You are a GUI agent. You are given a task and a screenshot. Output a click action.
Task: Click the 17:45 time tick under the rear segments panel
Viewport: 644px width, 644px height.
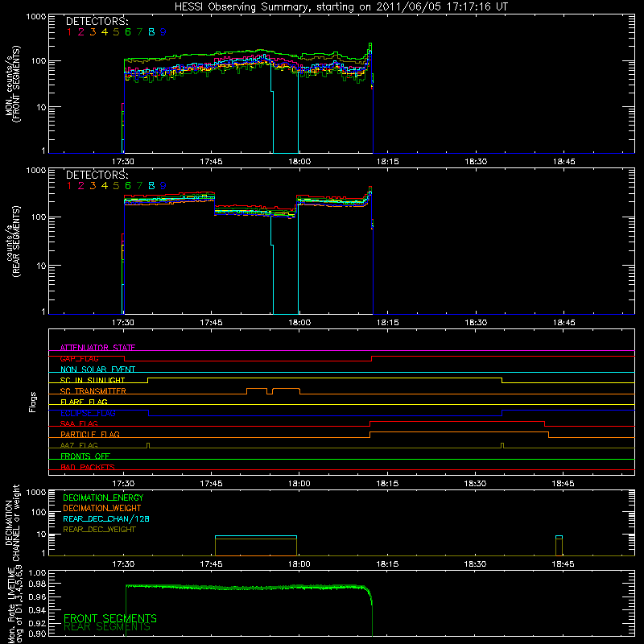tap(211, 323)
